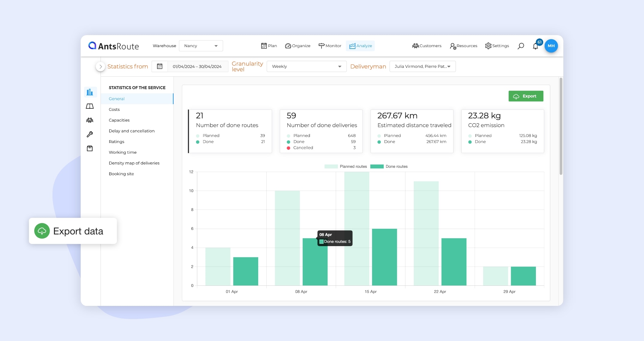Open the Weekly granularity dropdown
This screenshot has height=341, width=644.
coord(306,66)
